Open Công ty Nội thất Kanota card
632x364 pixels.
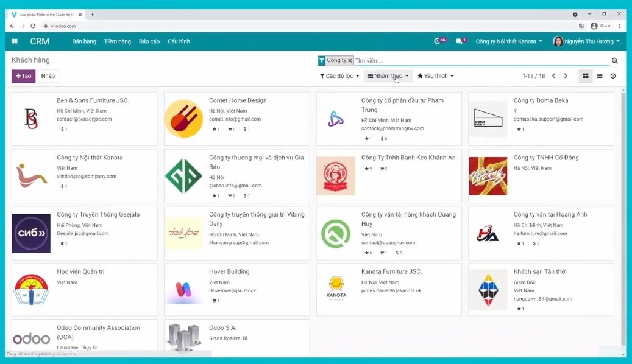coord(84,176)
